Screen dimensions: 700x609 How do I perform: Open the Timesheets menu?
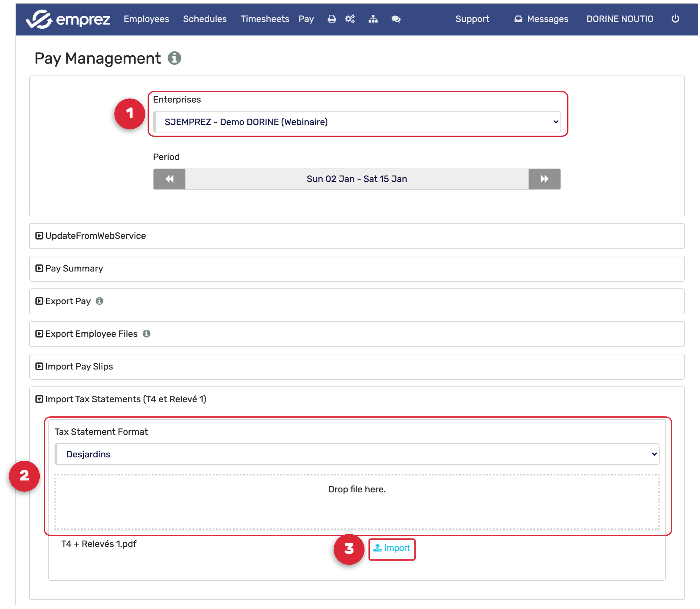(265, 19)
